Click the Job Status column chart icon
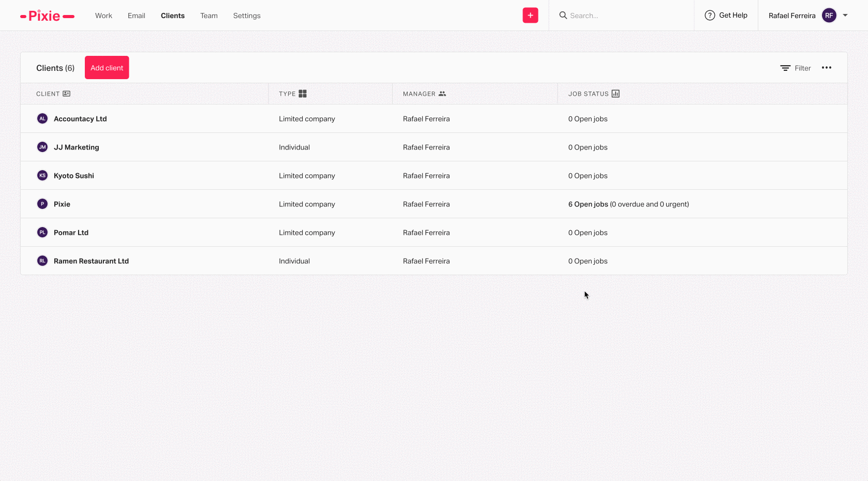 (616, 94)
